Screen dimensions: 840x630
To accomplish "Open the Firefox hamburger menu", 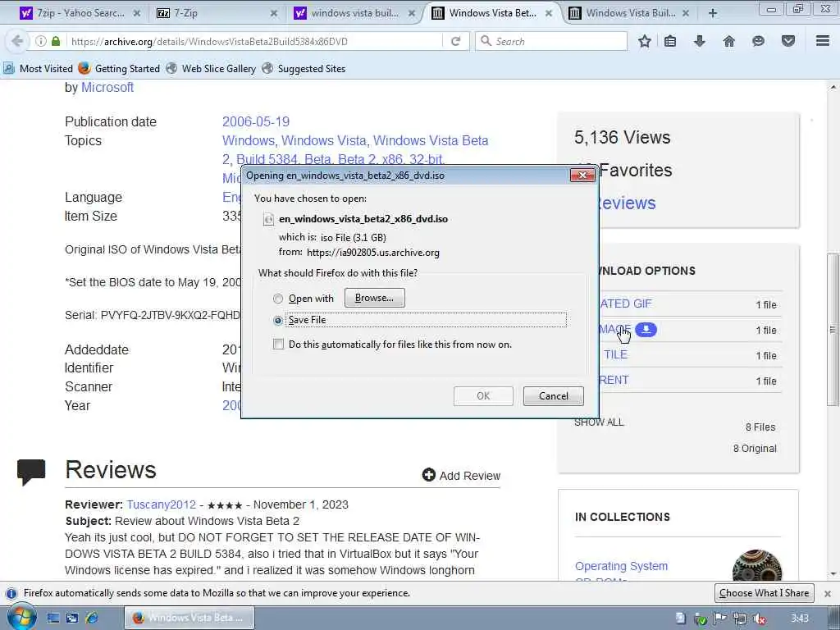I will [823, 41].
